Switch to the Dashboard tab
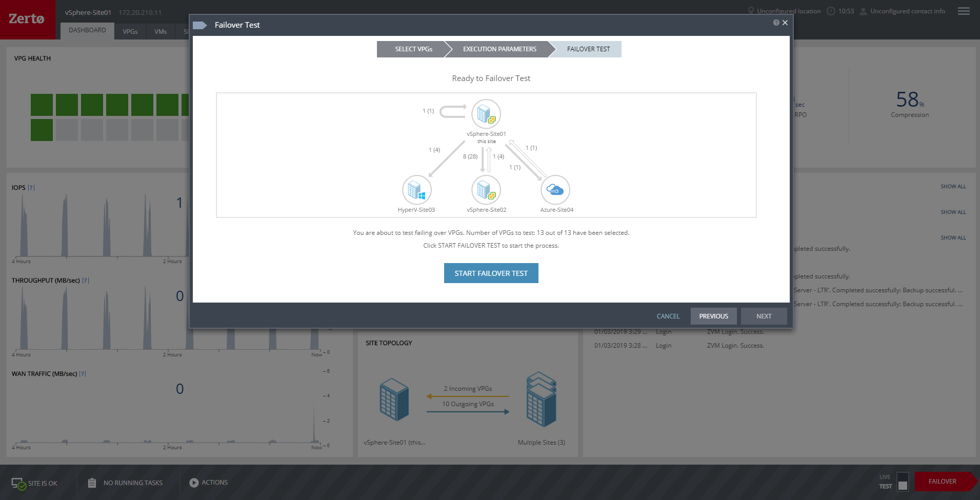Screen dimensions: 980x500 (x=87, y=30)
